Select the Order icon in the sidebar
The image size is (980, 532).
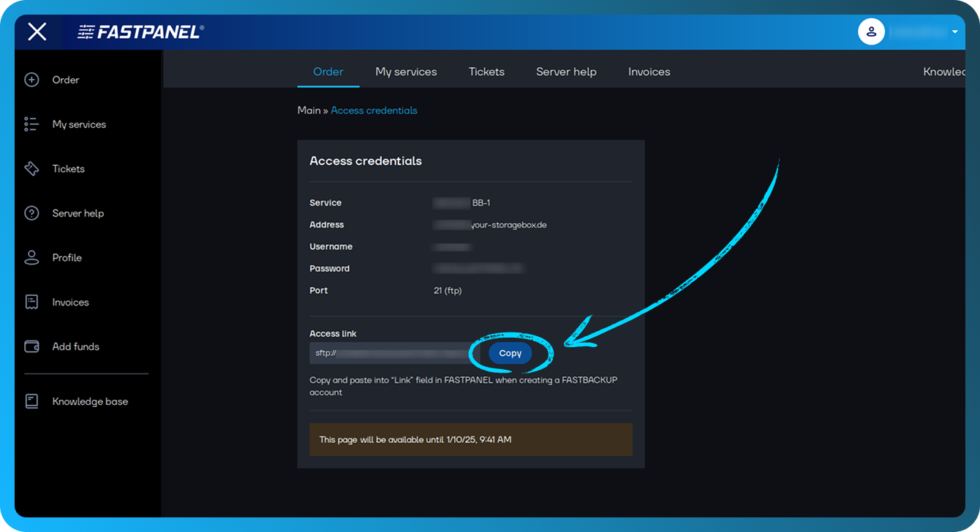click(31, 80)
